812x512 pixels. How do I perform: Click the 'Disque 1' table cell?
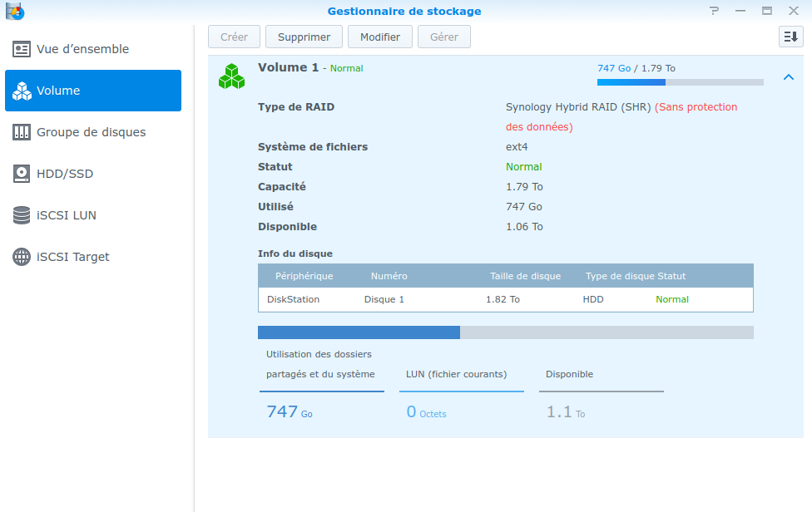point(384,299)
